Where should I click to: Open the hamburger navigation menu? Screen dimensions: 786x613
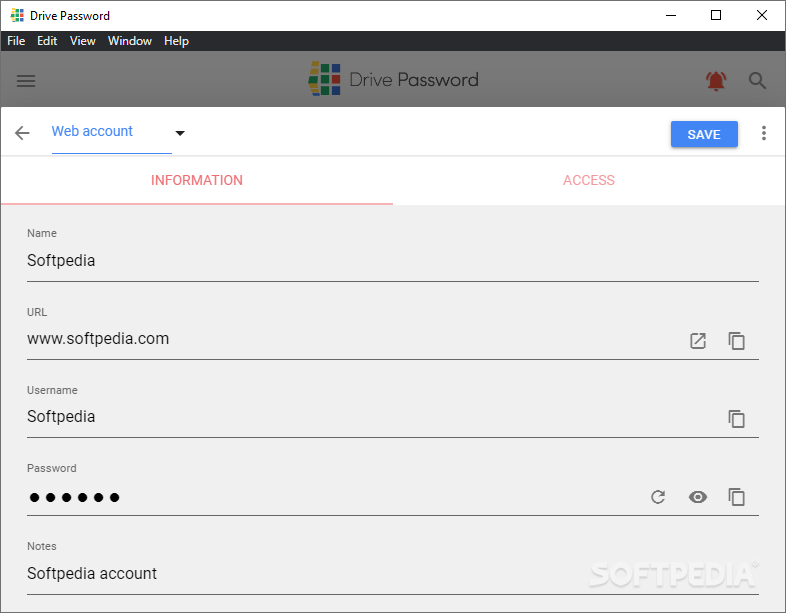coord(26,81)
